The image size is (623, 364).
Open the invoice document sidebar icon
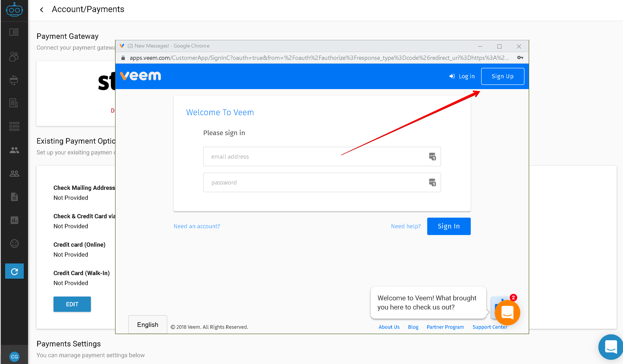[14, 103]
